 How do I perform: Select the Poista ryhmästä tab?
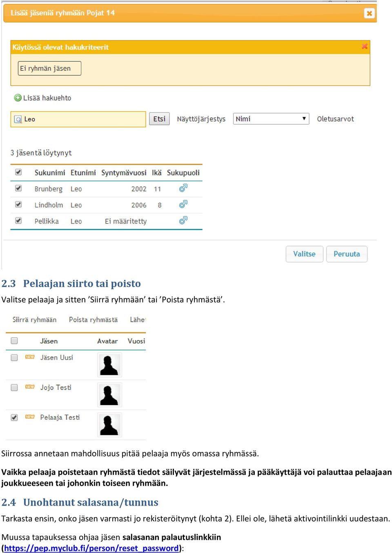click(93, 320)
